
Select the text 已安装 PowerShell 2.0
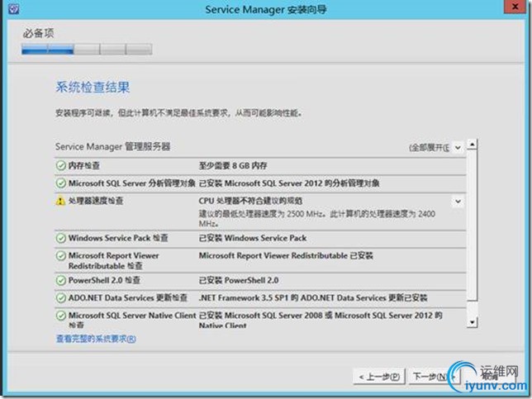pos(239,281)
